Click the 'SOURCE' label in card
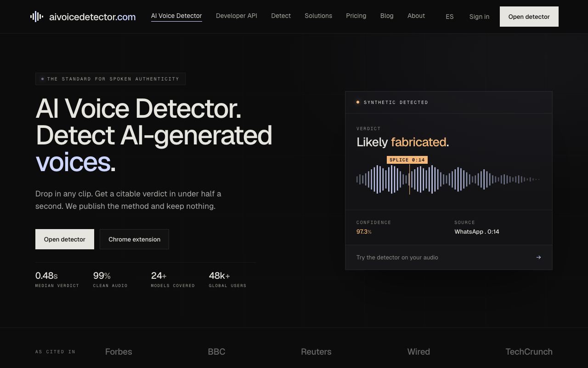Screen dimensions: 588x368 465,223
